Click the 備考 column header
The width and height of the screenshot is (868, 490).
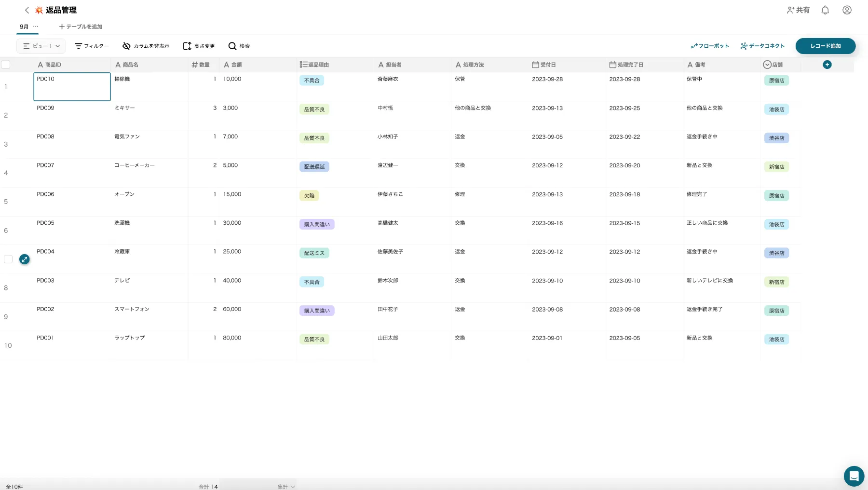pos(721,65)
